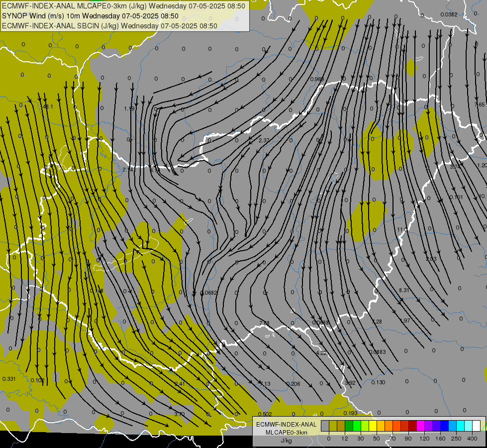Click the MLCAPE0-3km title line in header
Viewport: 487px width, 448px height.
(x=123, y=6)
